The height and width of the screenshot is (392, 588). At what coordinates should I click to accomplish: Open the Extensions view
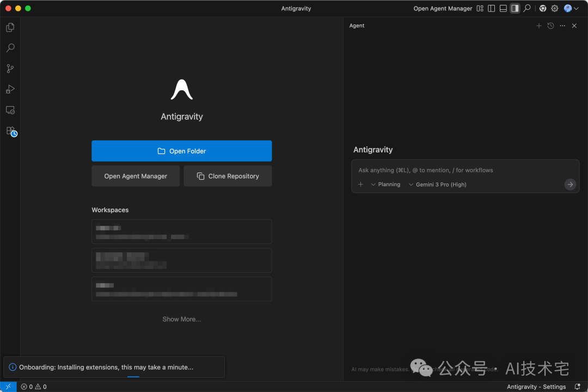pos(10,131)
